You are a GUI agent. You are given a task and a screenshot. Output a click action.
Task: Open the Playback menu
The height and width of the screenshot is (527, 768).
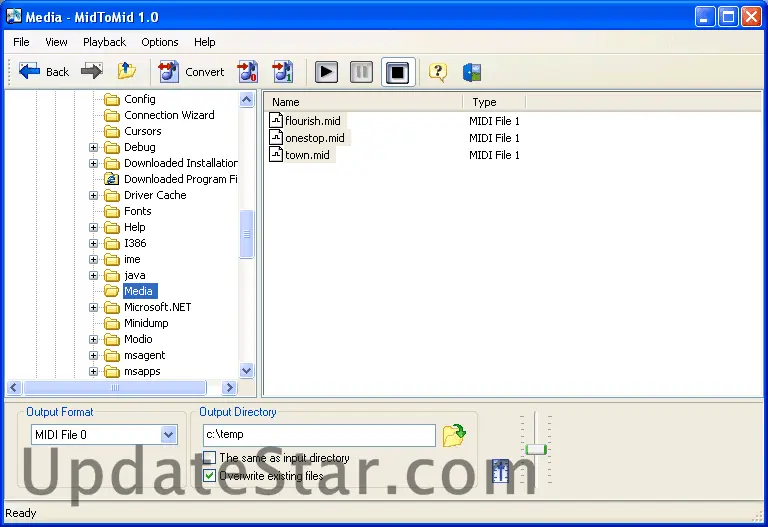104,42
